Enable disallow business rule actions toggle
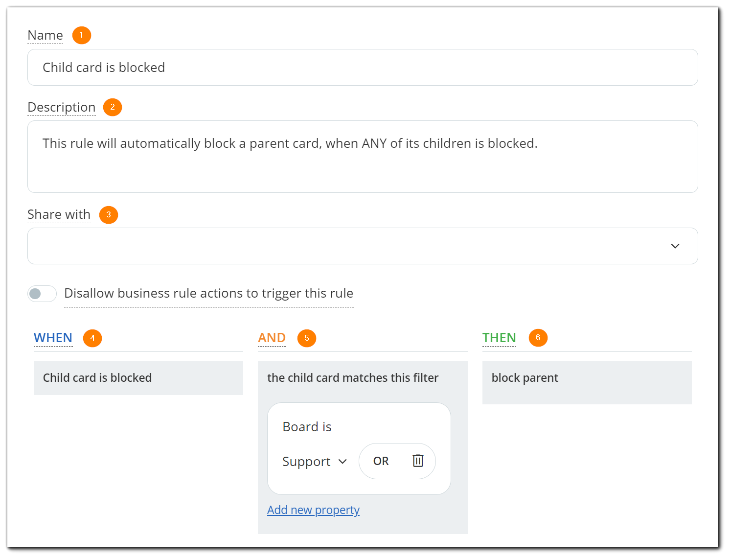731x560 pixels. [42, 293]
